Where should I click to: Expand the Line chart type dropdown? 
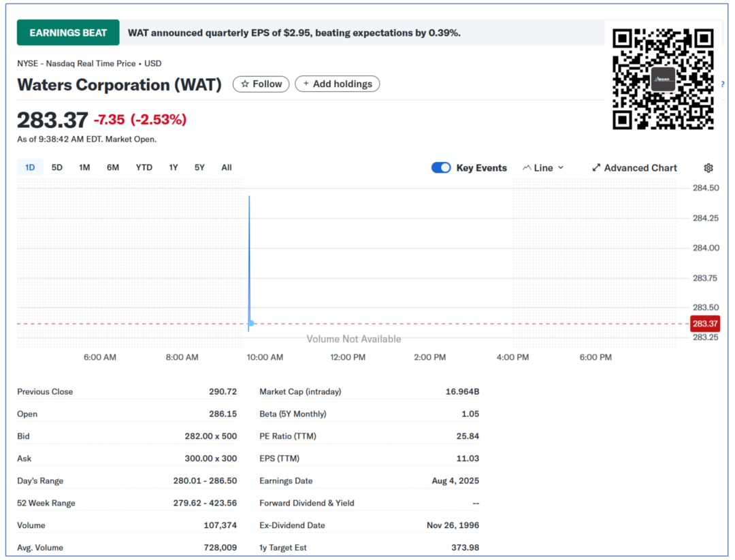(543, 168)
